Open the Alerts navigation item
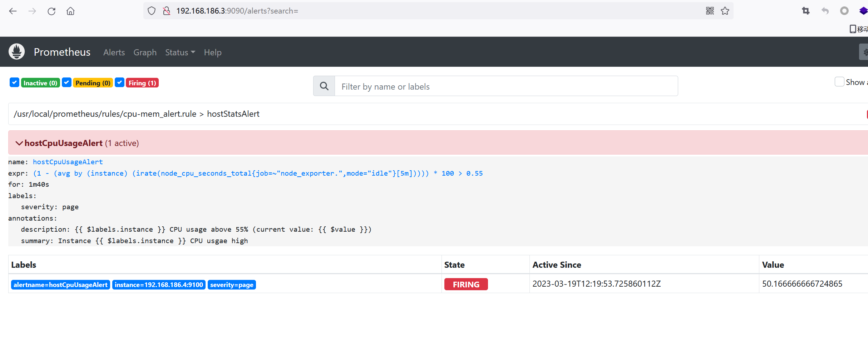Image resolution: width=868 pixels, height=337 pixels. (x=114, y=52)
